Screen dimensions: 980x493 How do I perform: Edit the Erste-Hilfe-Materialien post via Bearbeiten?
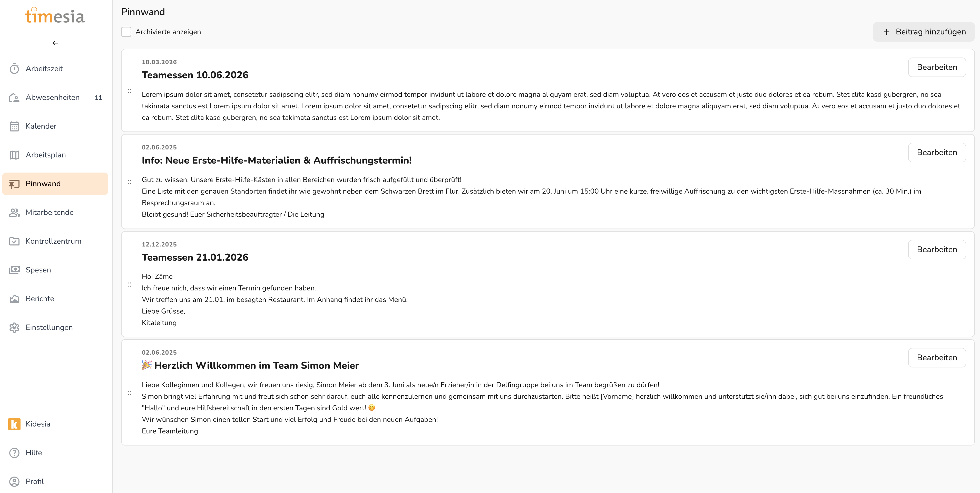click(x=937, y=153)
